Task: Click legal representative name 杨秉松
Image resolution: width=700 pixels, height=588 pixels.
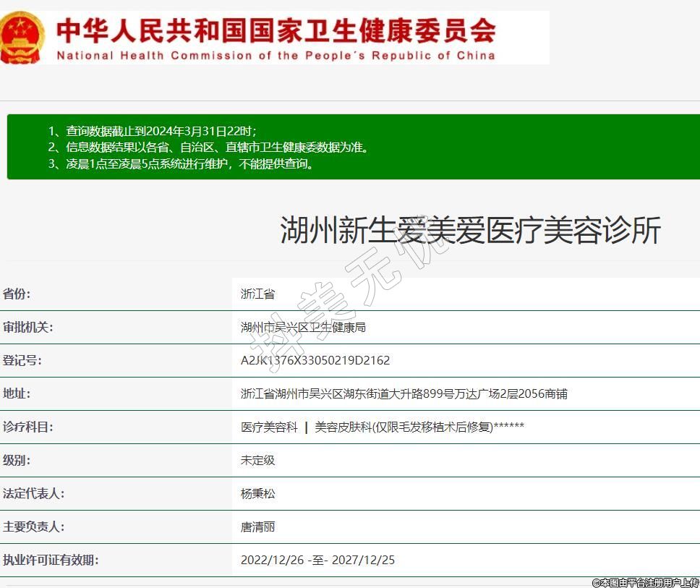Action: [x=257, y=494]
